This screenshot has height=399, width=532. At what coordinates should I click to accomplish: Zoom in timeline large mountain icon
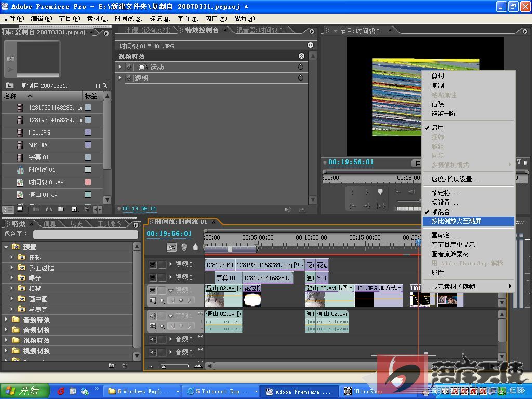click(x=198, y=366)
